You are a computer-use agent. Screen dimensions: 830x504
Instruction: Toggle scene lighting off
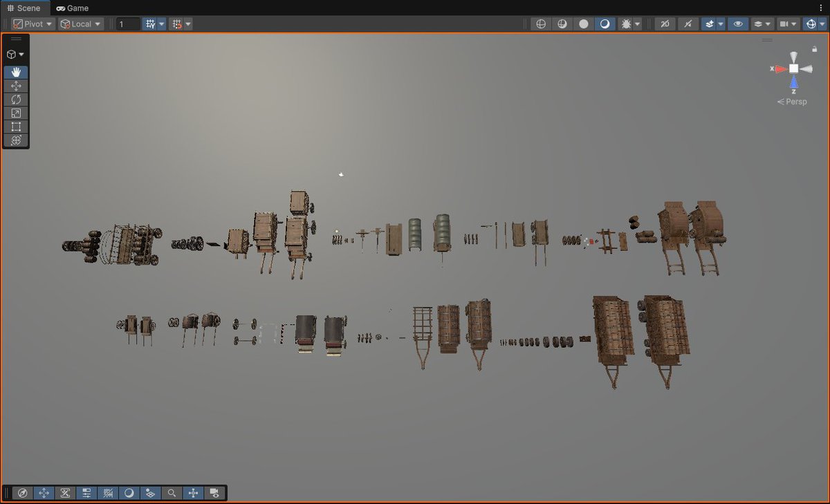(687, 24)
